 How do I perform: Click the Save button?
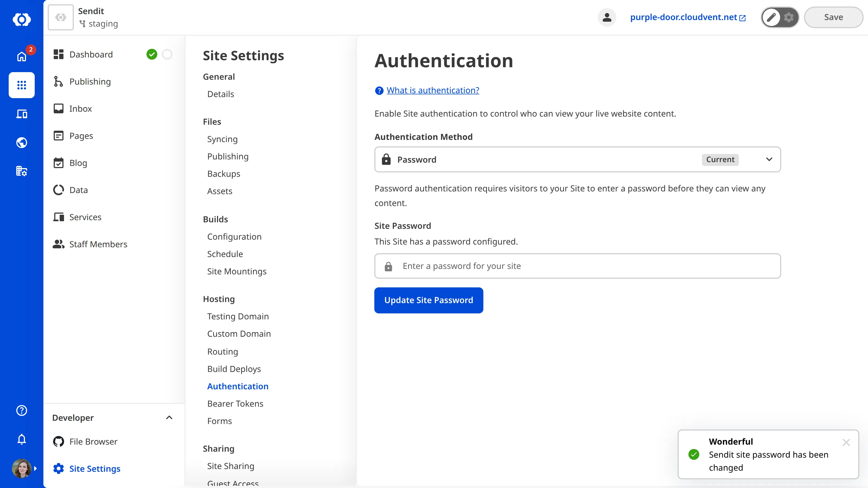[833, 17]
